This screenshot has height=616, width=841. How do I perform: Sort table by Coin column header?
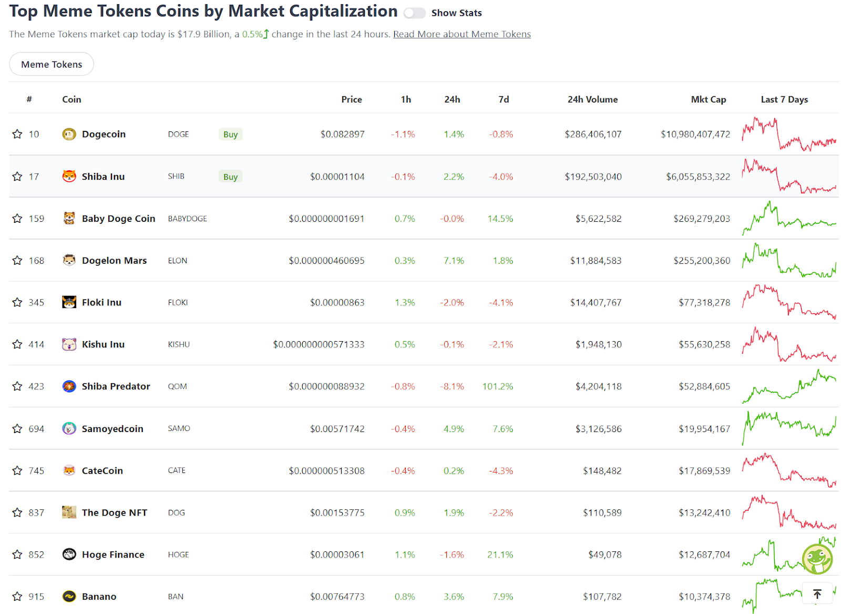point(71,99)
